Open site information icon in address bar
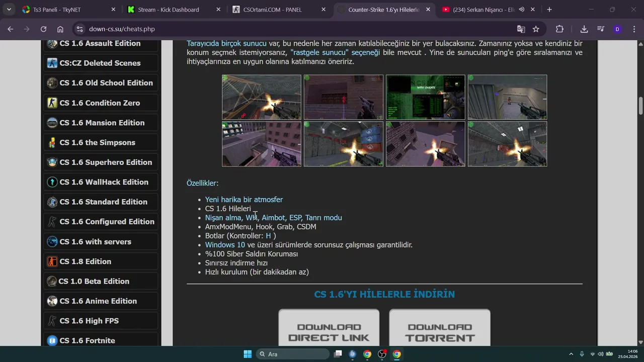This screenshot has width=644, height=362. point(79,29)
